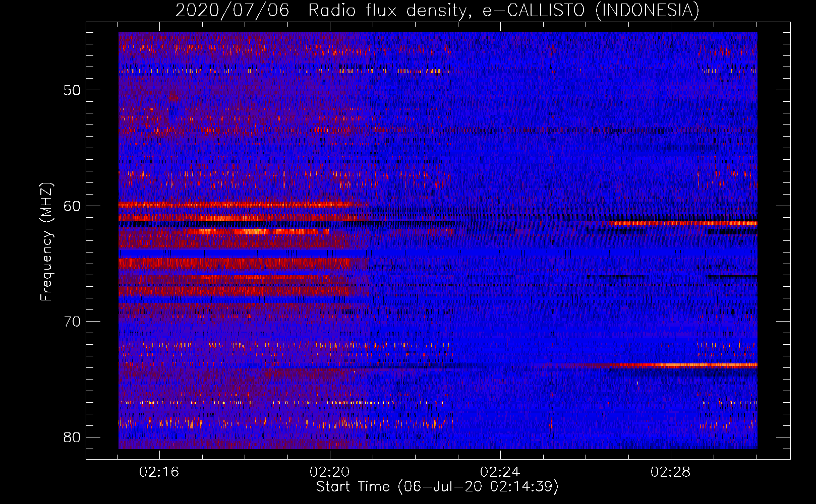Click the 70 MHz frequency tick label
The height and width of the screenshot is (504, 816).
[x=73, y=322]
